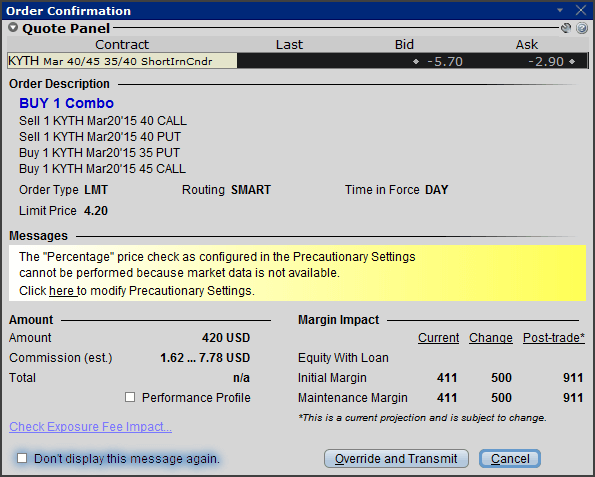
Task: Select the KYTH ShortIrnCndr contract cell
Action: 122,61
